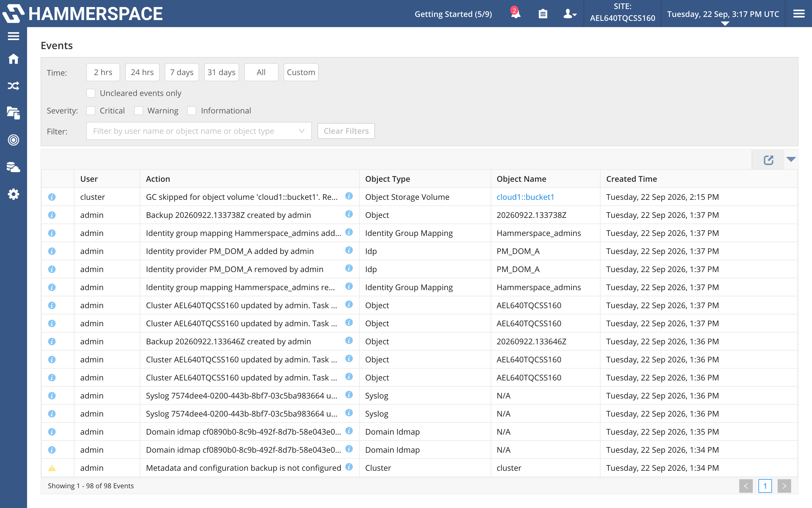Go to previous page of events
The width and height of the screenshot is (812, 508).
tap(746, 486)
